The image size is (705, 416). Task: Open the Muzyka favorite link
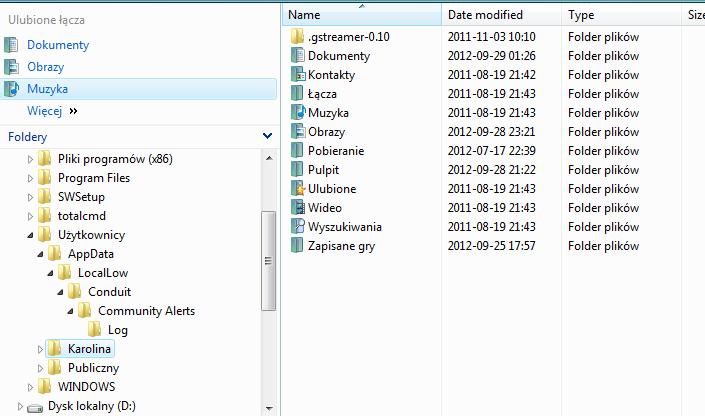47,89
